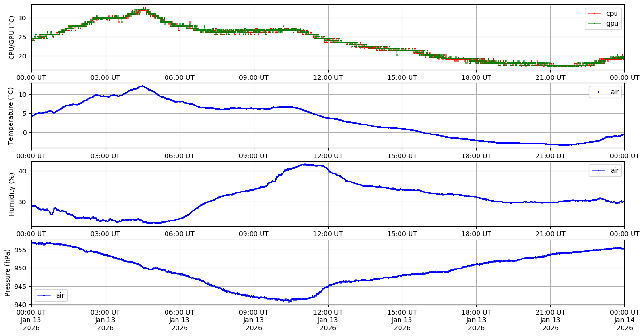
Task: Click 12:00 UT tick under the Pressure plot
Action: (328, 312)
